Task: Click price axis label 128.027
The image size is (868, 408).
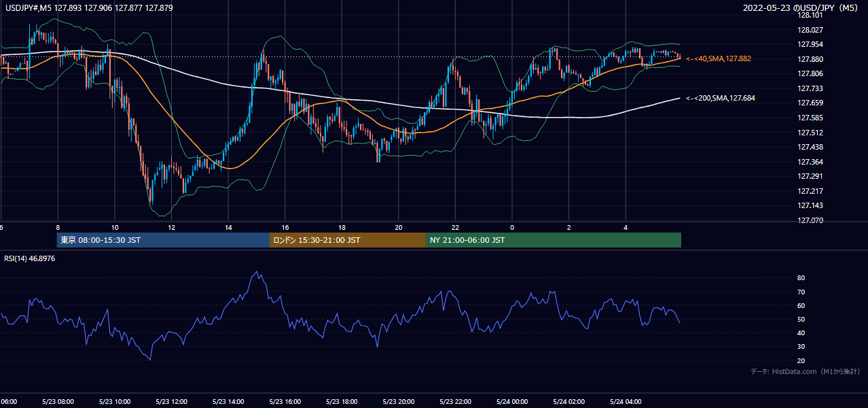Action: click(x=810, y=30)
